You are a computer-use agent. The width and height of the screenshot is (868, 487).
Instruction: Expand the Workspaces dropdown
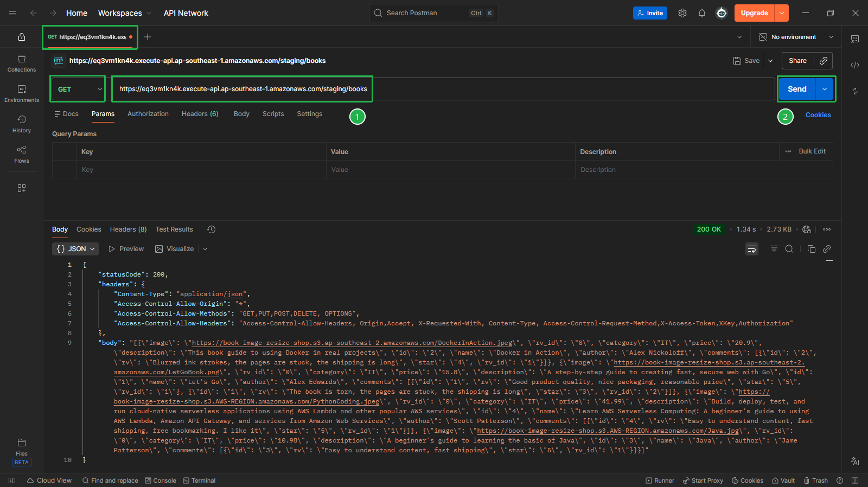coord(124,13)
